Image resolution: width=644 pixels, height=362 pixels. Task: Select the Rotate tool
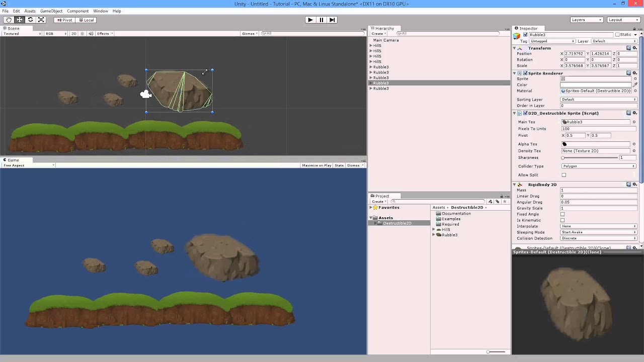tap(30, 20)
